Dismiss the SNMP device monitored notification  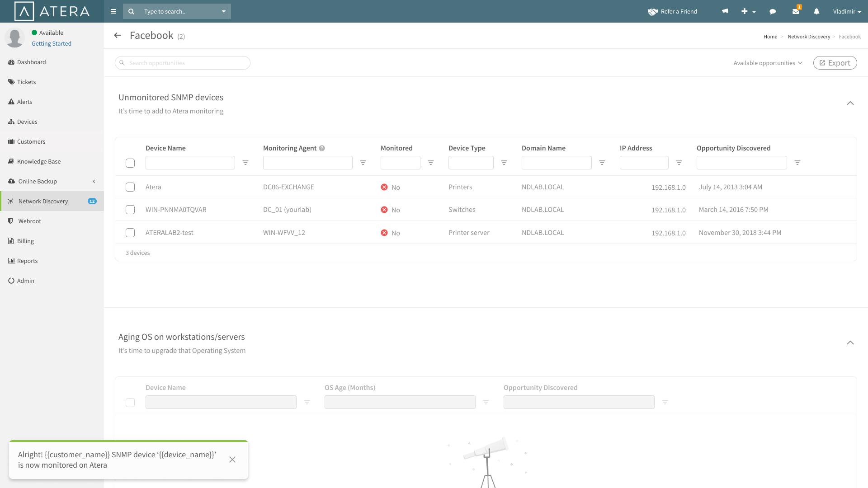pos(232,460)
